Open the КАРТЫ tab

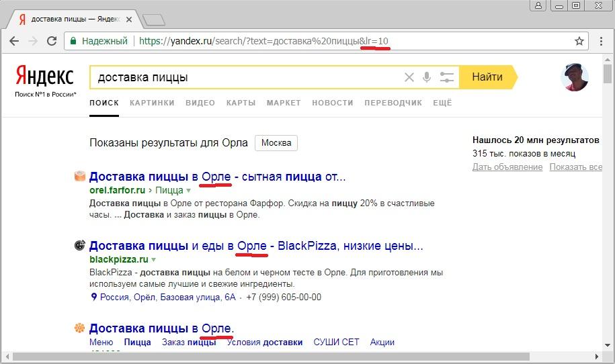pos(241,103)
